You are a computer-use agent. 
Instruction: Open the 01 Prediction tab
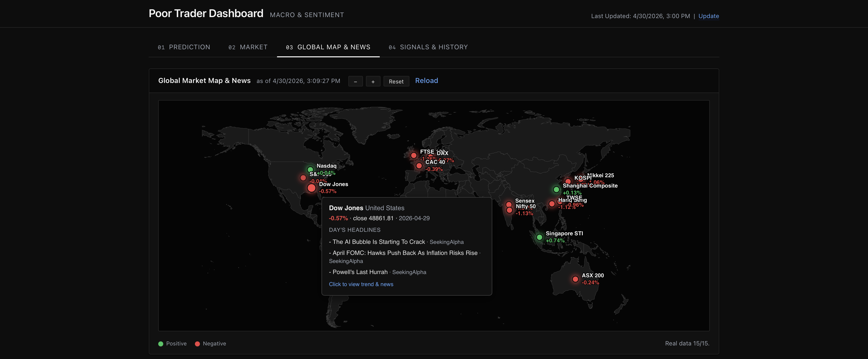184,47
